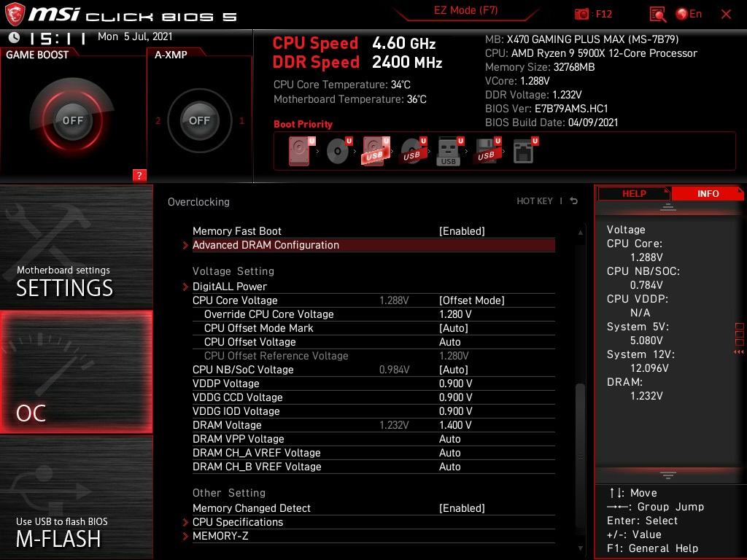Select the optical disc boot priority icon

click(339, 151)
